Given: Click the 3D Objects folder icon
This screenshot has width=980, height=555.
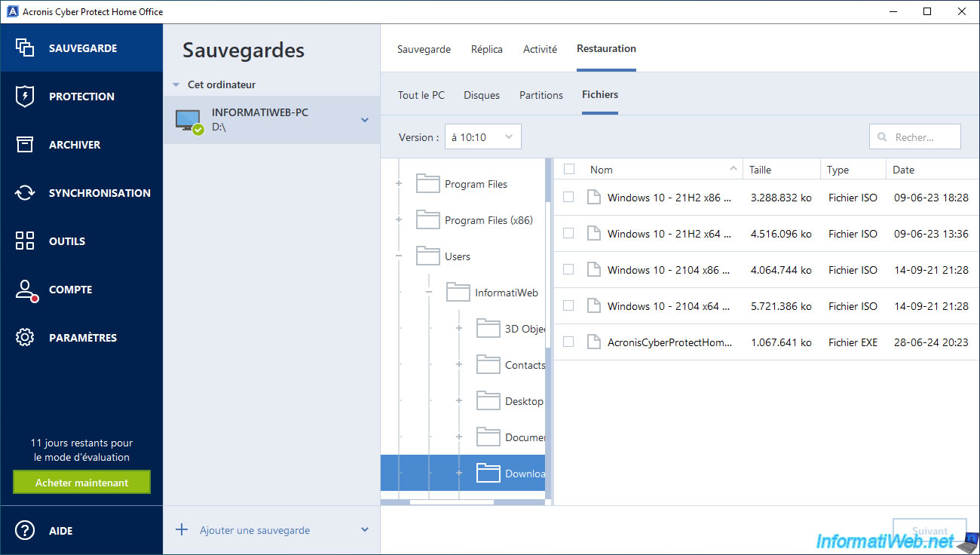Looking at the screenshot, I should 488,329.
